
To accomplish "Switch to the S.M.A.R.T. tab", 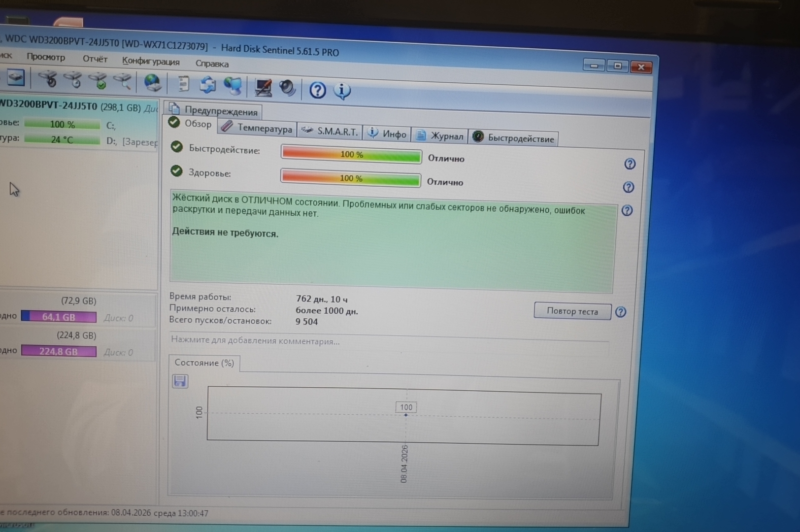I will pyautogui.click(x=330, y=131).
